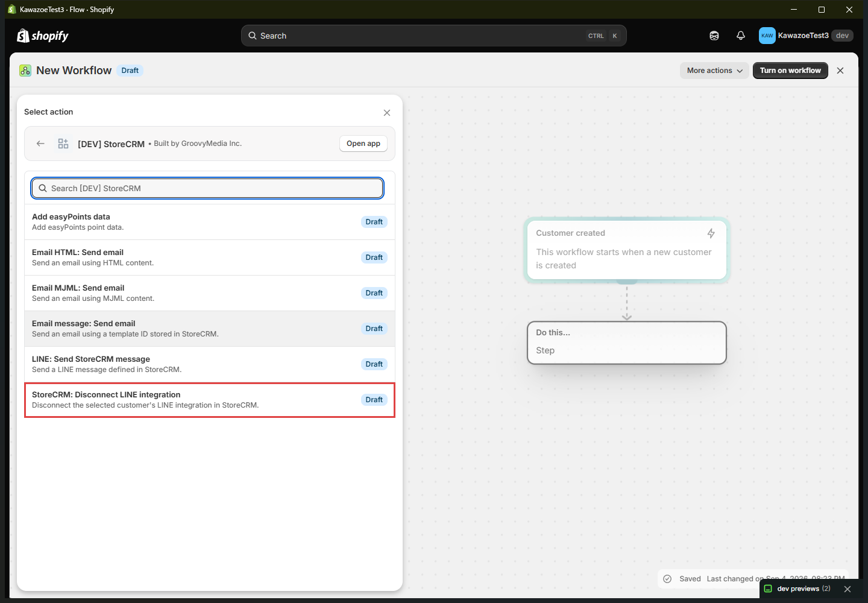
Task: Click the magnifier icon in StoreCRM search
Action: point(43,188)
